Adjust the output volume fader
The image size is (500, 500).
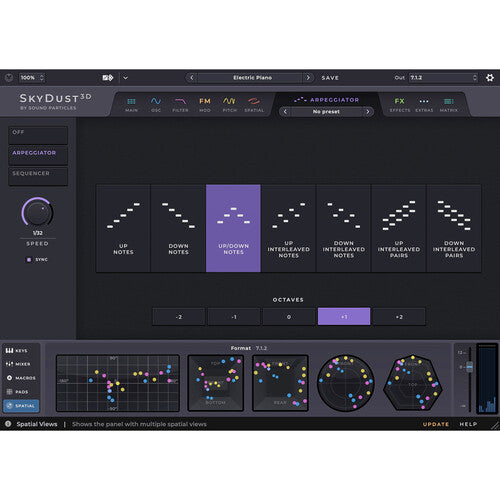pos(470,367)
